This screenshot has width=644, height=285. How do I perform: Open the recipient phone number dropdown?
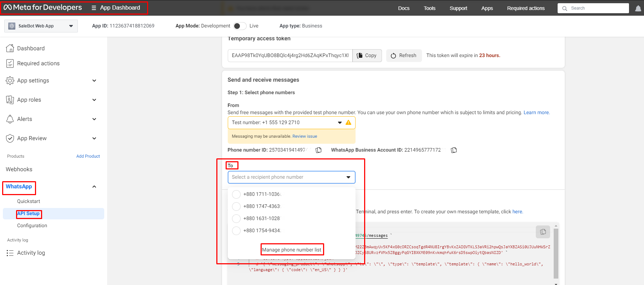[x=291, y=177]
